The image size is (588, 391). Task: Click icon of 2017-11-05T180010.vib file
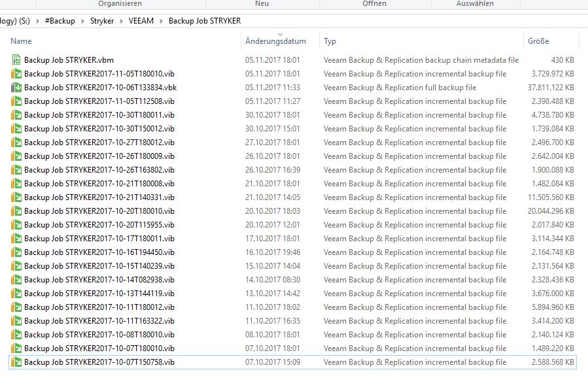click(16, 73)
